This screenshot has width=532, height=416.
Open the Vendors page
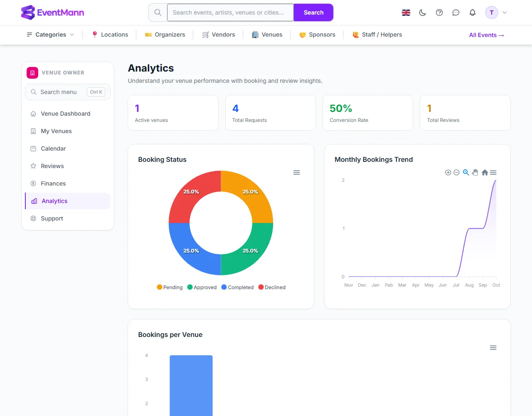[219, 35]
